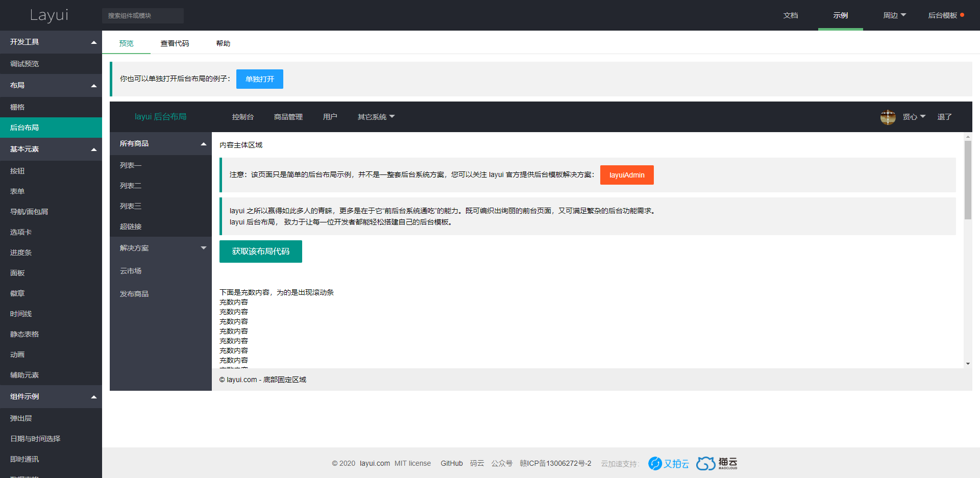Click the Layui logo top left
Viewport: 980px width, 478px height.
click(x=49, y=15)
